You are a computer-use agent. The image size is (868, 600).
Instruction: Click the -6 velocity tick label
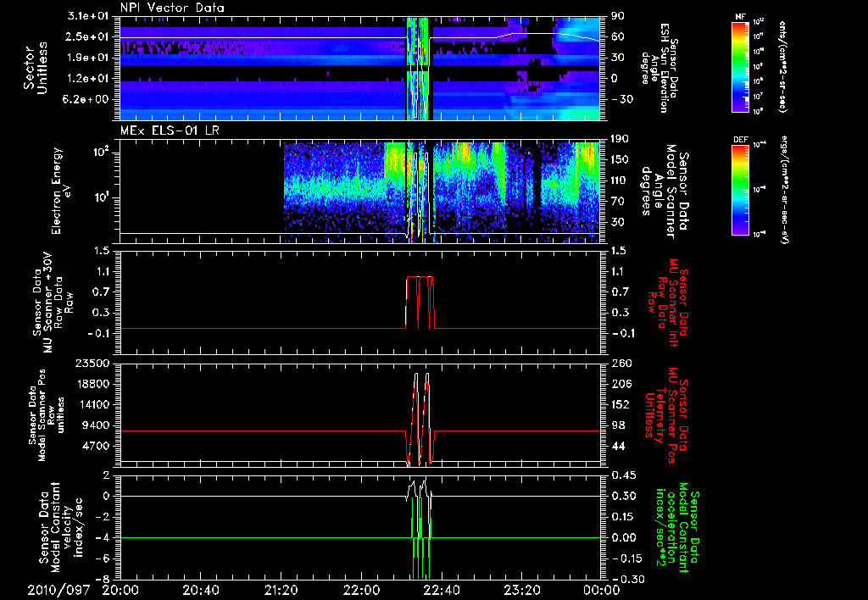(x=104, y=558)
